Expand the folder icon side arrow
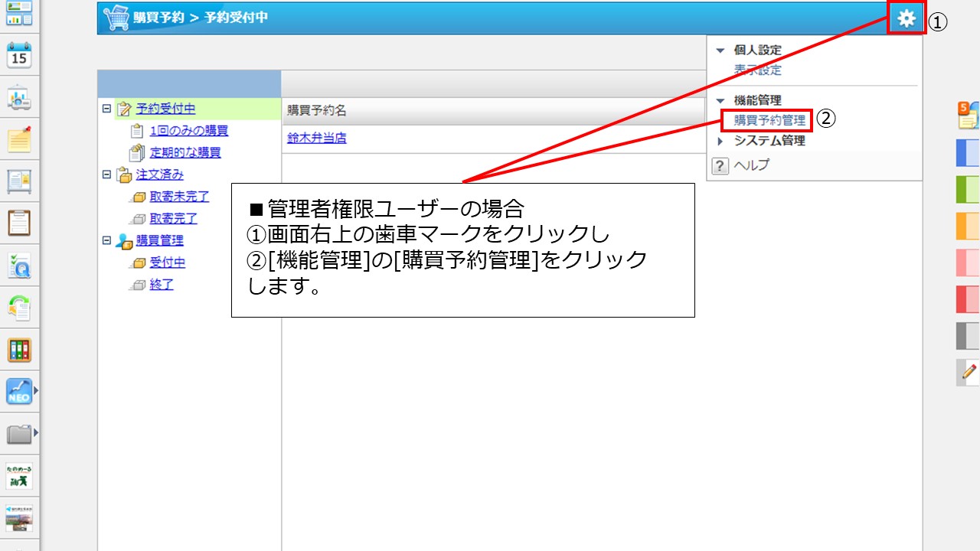The width and height of the screenshot is (980, 551). (x=35, y=433)
